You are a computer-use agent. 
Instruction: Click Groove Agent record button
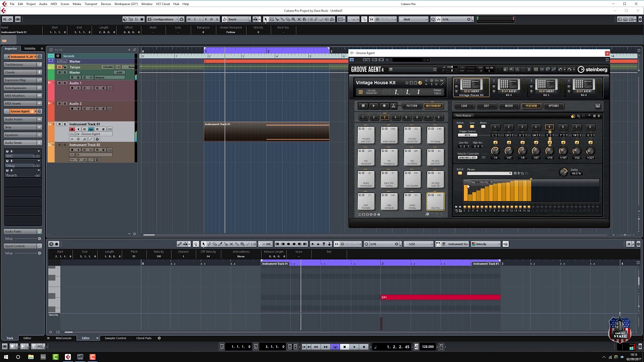coord(384,106)
